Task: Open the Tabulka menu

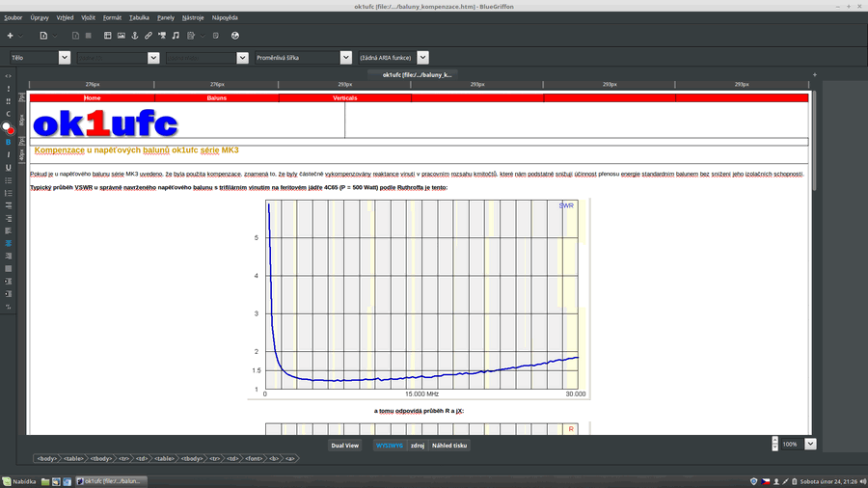Action: click(x=139, y=17)
